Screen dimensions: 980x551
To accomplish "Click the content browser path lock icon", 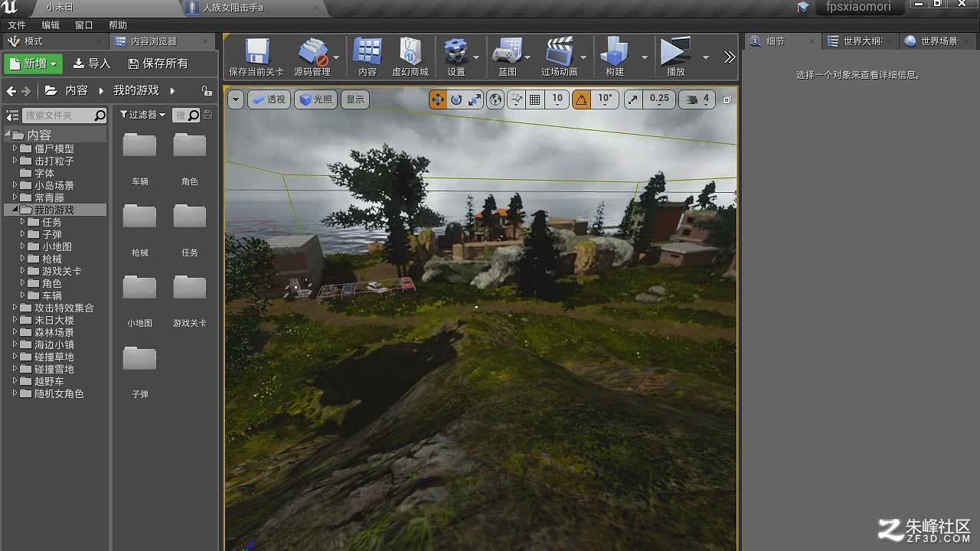I will (206, 90).
